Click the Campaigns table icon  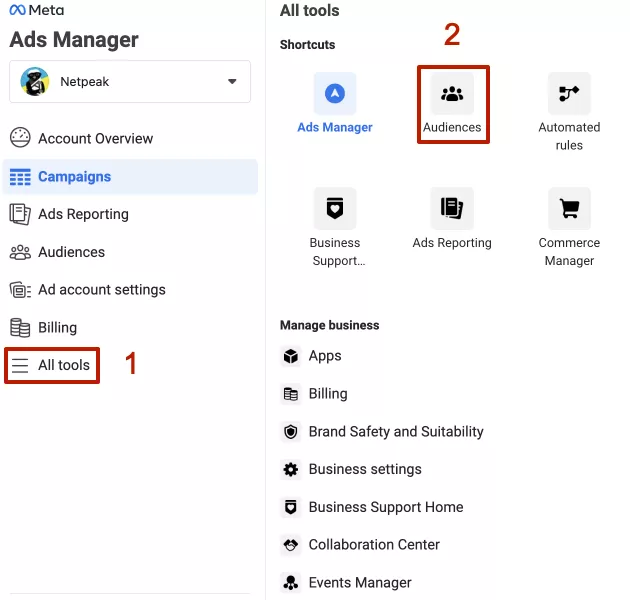point(20,177)
